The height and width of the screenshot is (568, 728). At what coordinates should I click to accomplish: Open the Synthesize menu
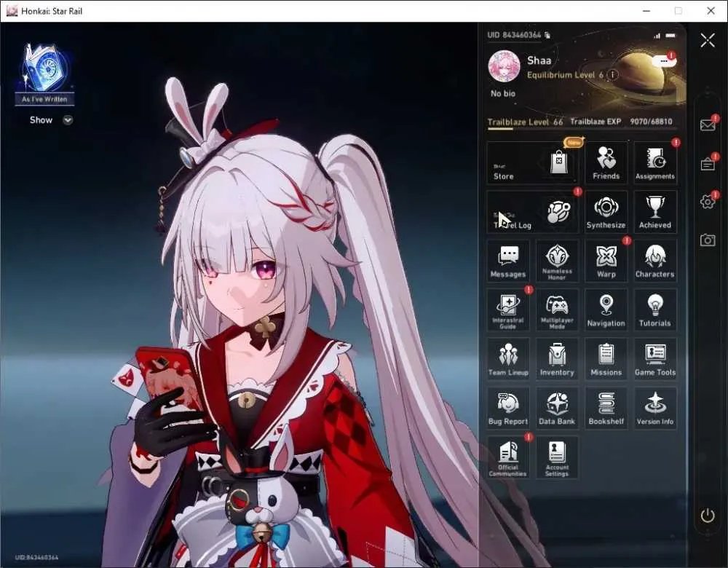(606, 212)
